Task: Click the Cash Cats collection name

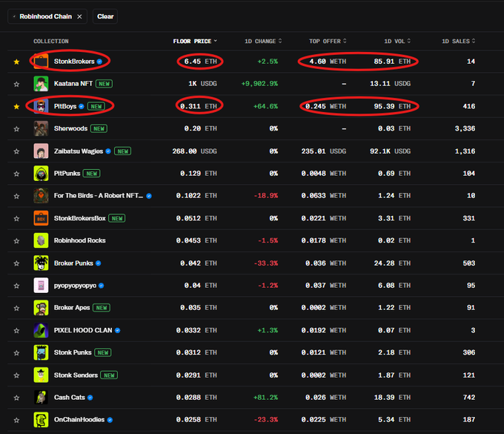Action: [70, 398]
